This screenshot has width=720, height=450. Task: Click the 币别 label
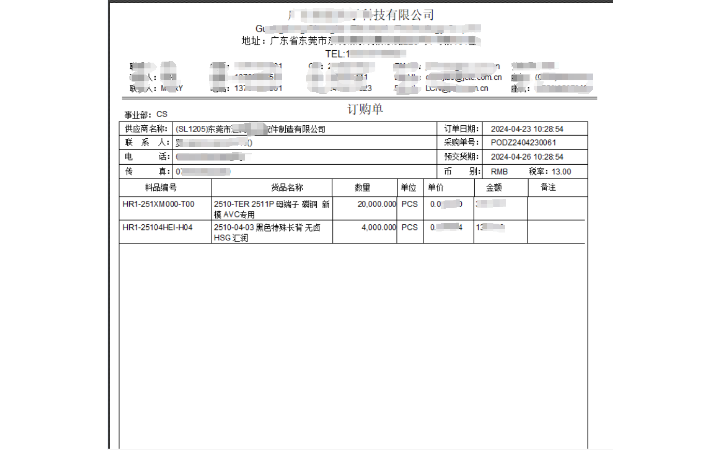point(462,171)
